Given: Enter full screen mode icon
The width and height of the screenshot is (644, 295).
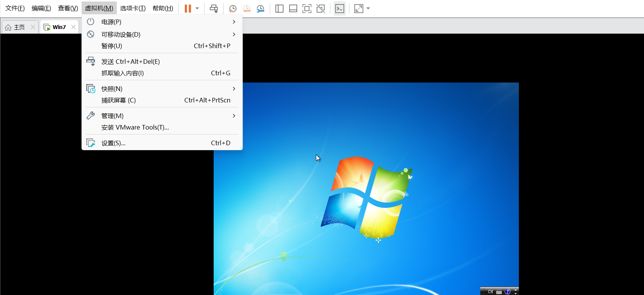Looking at the screenshot, I should point(307,8).
